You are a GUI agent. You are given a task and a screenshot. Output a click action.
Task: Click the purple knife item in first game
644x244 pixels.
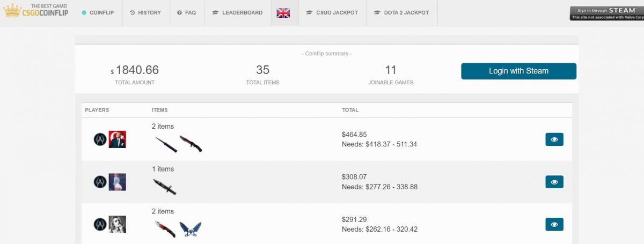tap(165, 144)
